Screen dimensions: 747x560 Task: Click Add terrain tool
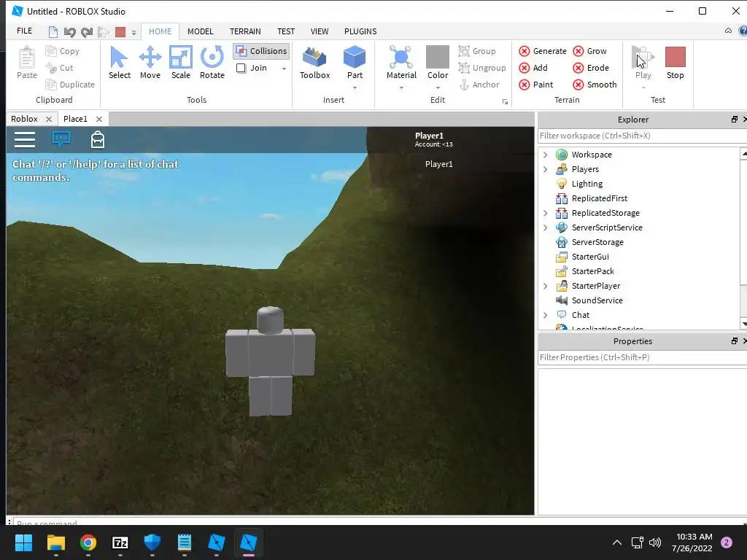tap(533, 68)
